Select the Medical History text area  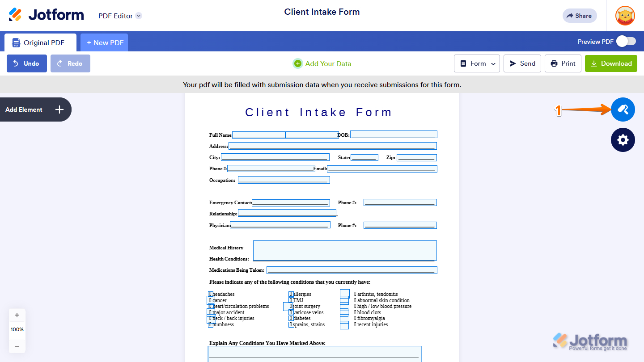tap(345, 251)
